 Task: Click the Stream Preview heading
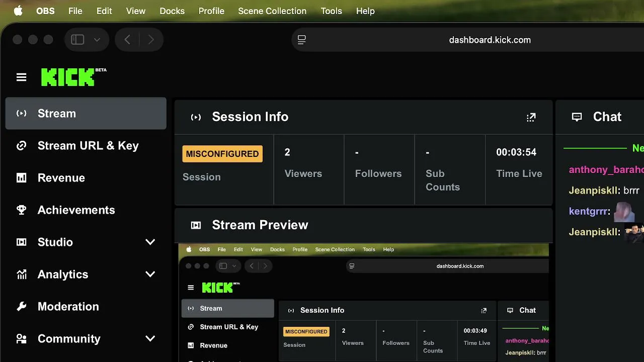coord(260,225)
